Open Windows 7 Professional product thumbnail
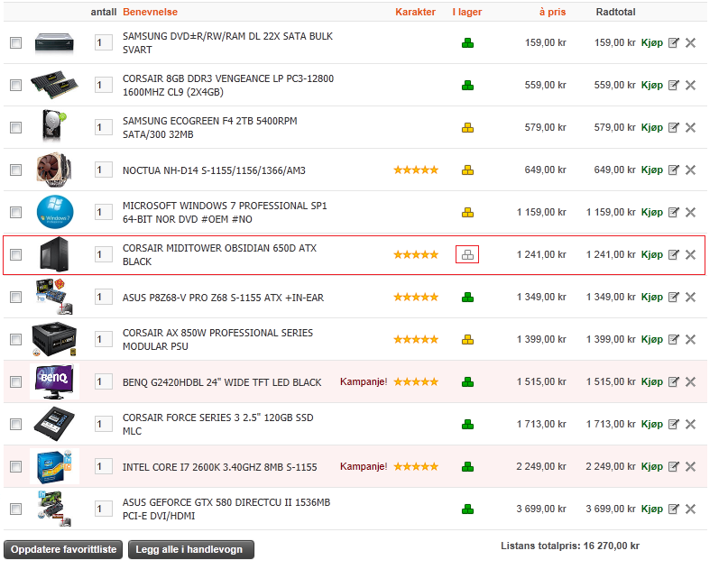The width and height of the screenshot is (728, 569). coord(55,212)
